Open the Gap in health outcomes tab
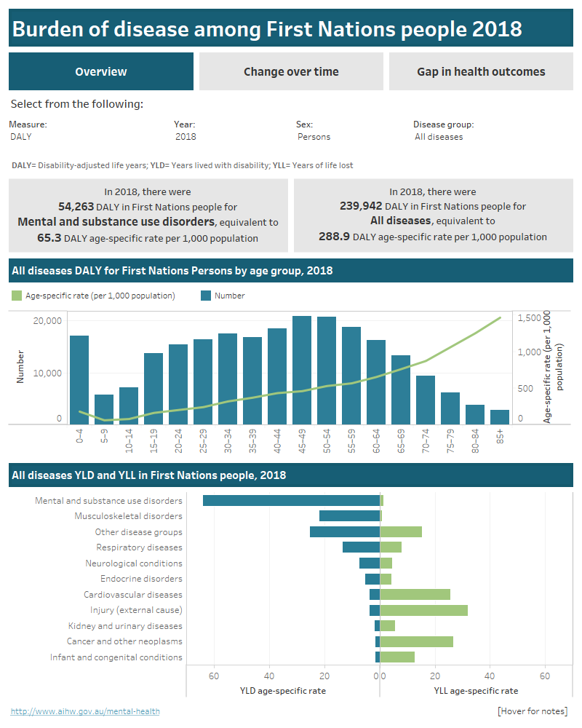The height and width of the screenshot is (728, 582). [x=481, y=71]
